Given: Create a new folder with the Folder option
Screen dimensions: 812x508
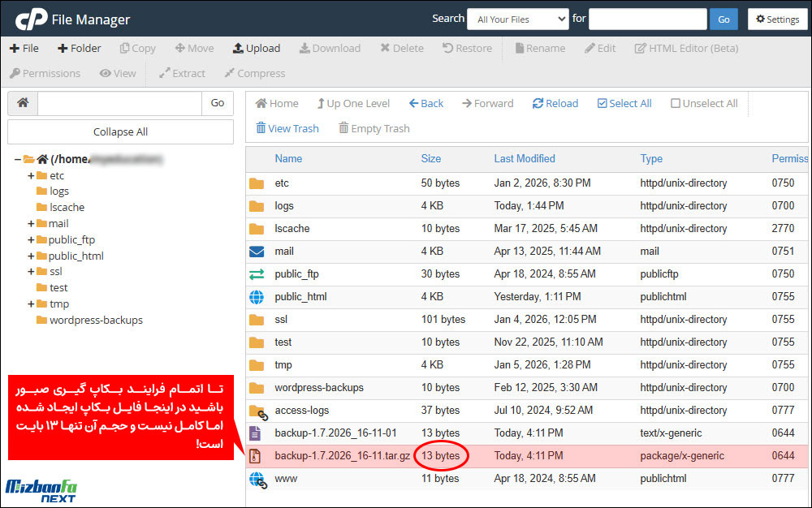Looking at the screenshot, I should pyautogui.click(x=79, y=49).
